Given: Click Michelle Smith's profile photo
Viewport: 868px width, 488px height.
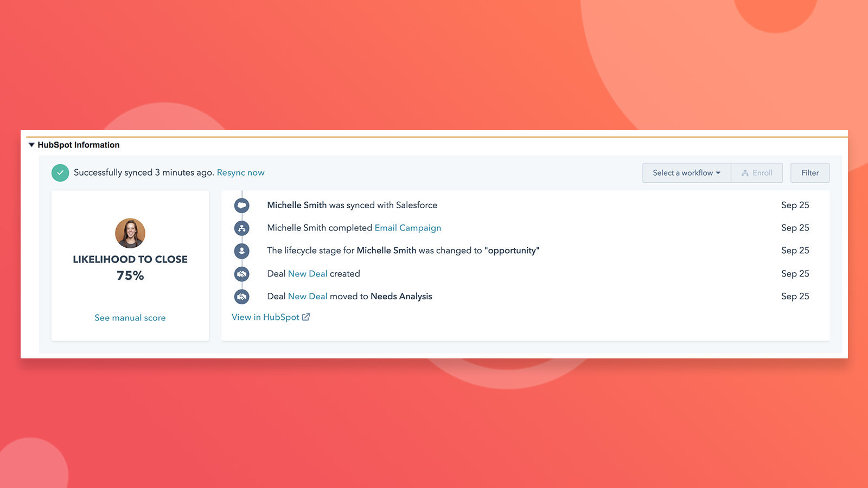Looking at the screenshot, I should pyautogui.click(x=130, y=233).
